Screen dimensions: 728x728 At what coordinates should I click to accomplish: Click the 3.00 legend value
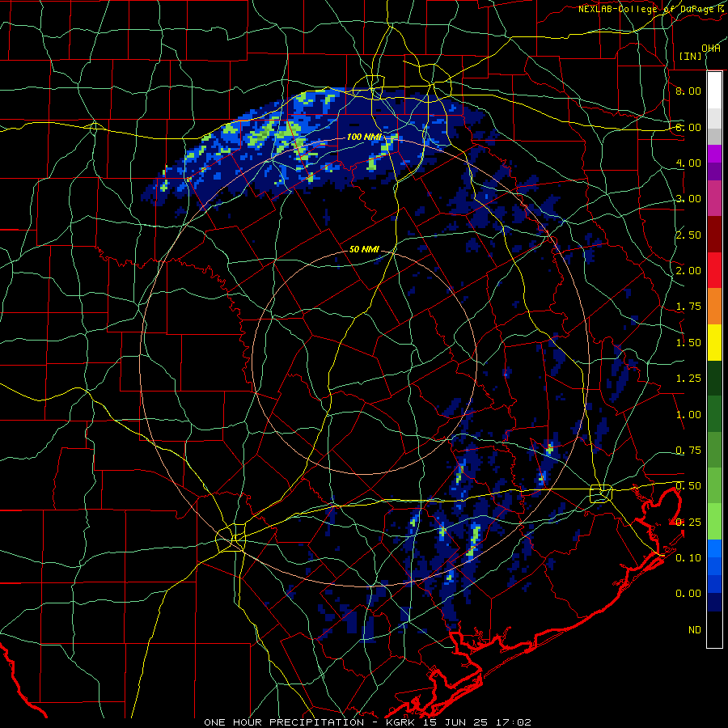tap(688, 199)
